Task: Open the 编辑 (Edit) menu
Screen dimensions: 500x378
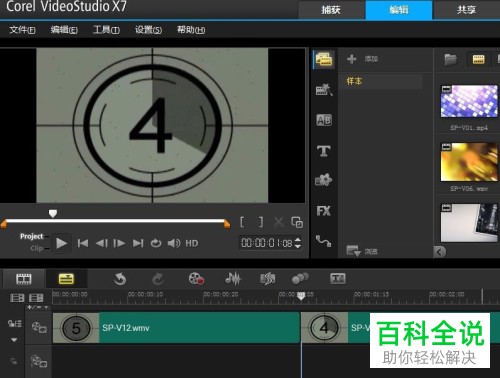Action: click(x=64, y=30)
